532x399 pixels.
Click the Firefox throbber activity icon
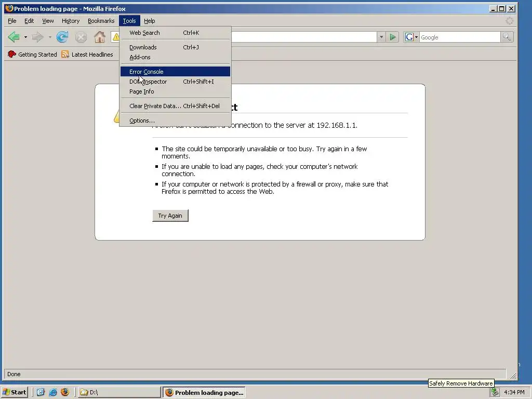(x=509, y=21)
